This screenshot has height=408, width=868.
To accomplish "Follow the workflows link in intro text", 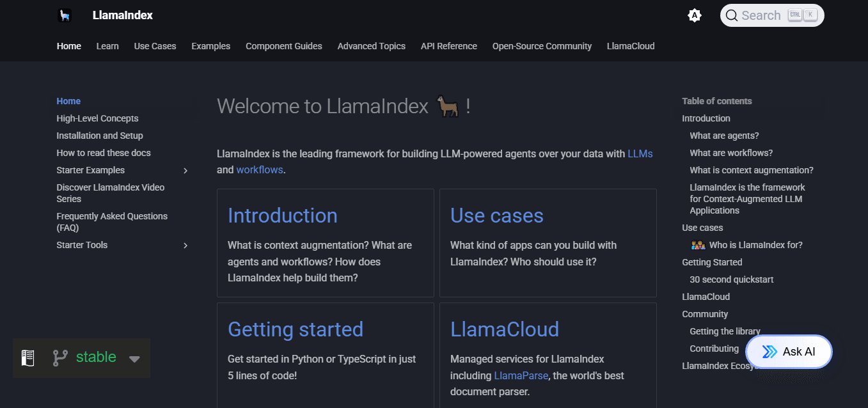I will coord(260,170).
